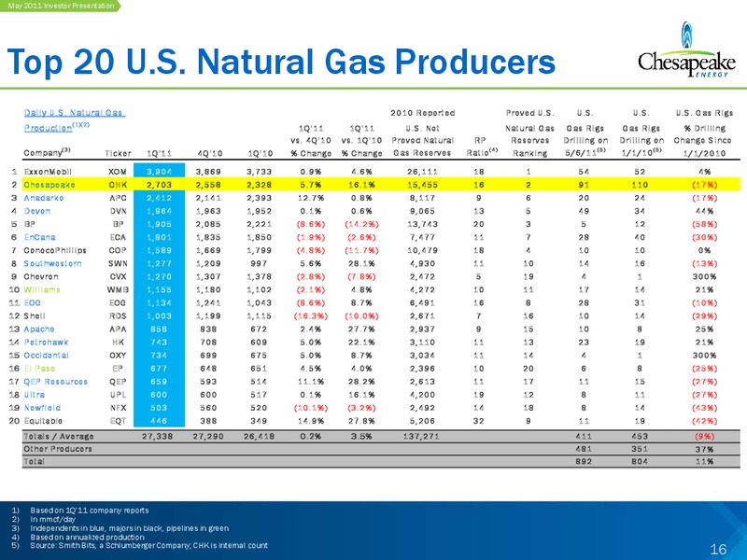Click the Smith Bits source footnote
Viewport: 747px width, 560px height.
[148, 546]
